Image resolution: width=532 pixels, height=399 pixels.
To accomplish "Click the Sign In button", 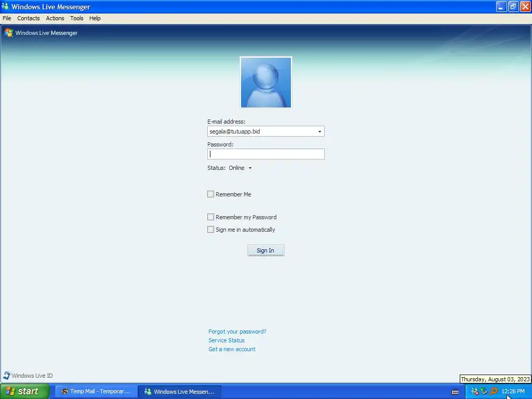I will tap(265, 250).
